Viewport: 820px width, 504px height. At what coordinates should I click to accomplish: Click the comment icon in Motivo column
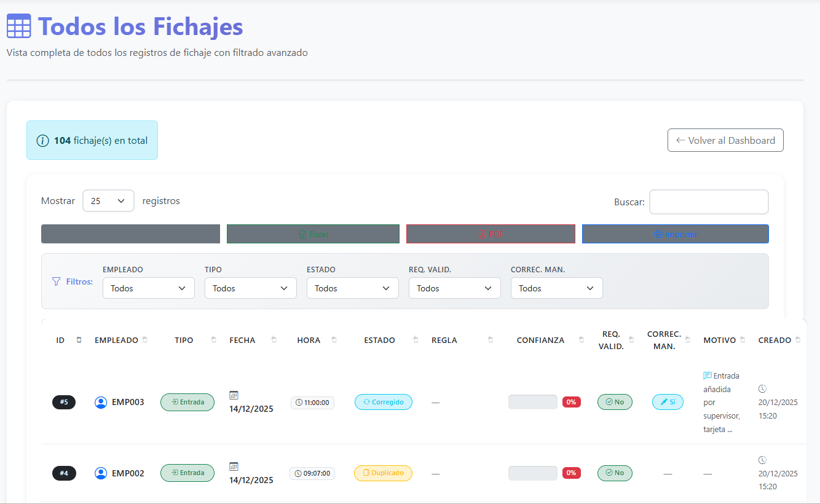pos(707,376)
